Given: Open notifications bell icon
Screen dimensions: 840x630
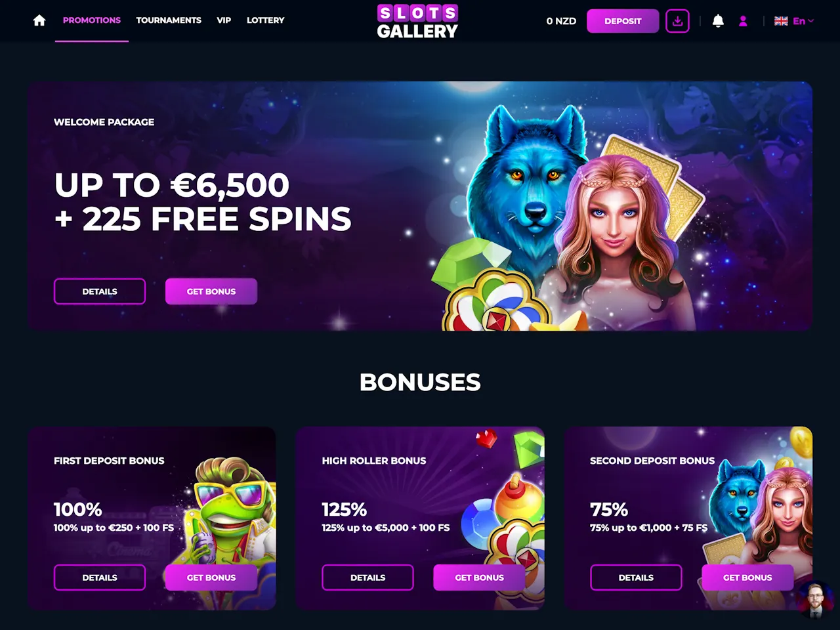Looking at the screenshot, I should pos(718,21).
